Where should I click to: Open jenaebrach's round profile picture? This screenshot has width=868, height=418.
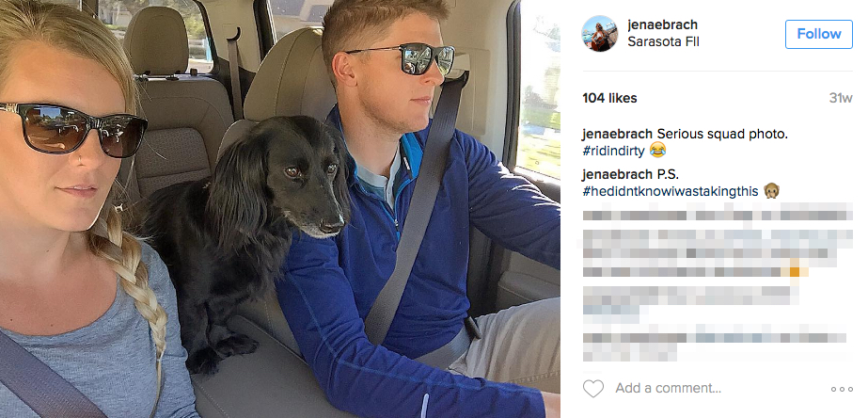(x=599, y=33)
